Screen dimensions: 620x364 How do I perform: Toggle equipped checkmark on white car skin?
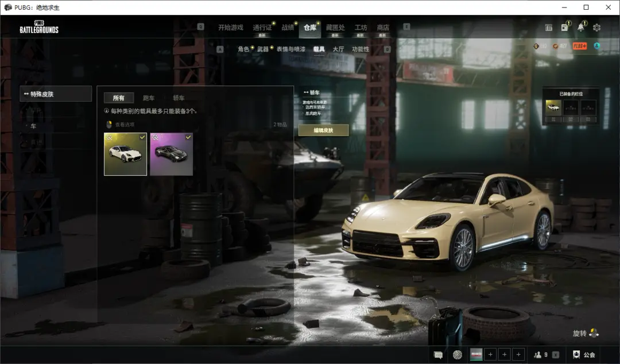pyautogui.click(x=142, y=137)
